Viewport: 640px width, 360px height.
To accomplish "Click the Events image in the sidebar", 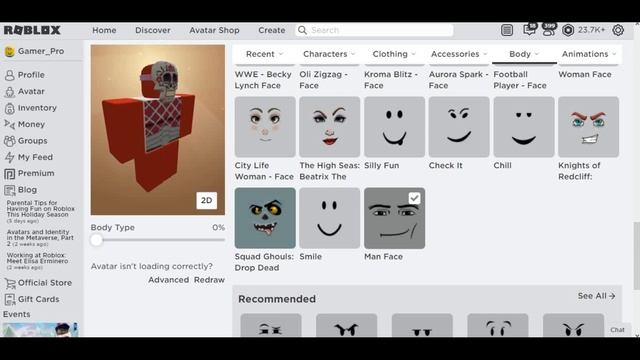I will coord(40,329).
